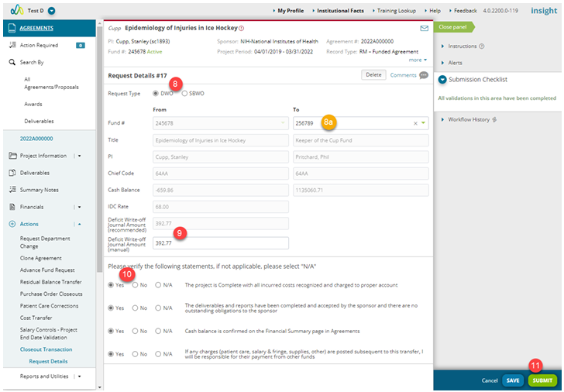Click the Delete button
The height and width of the screenshot is (392, 564).
coord(373,75)
